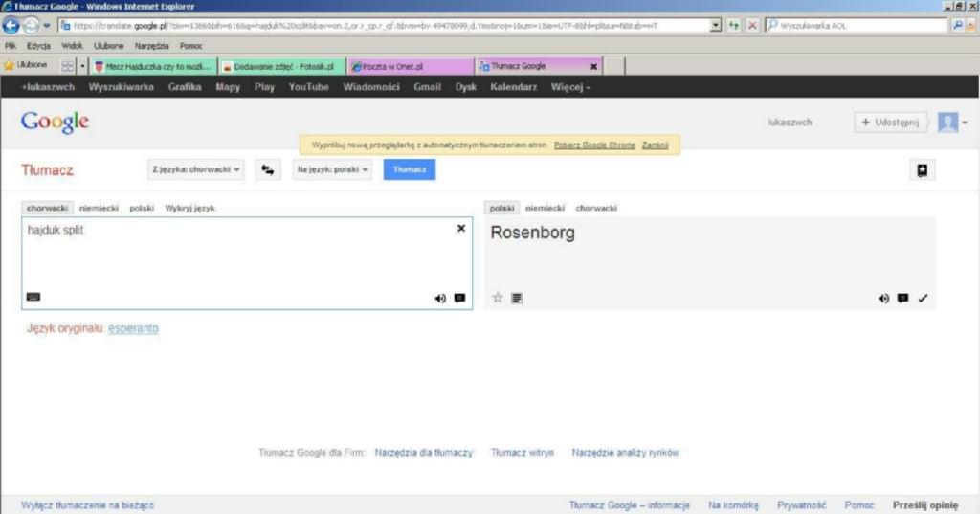
Task: Click the checkmark icon to rate translation
Action: (x=923, y=298)
